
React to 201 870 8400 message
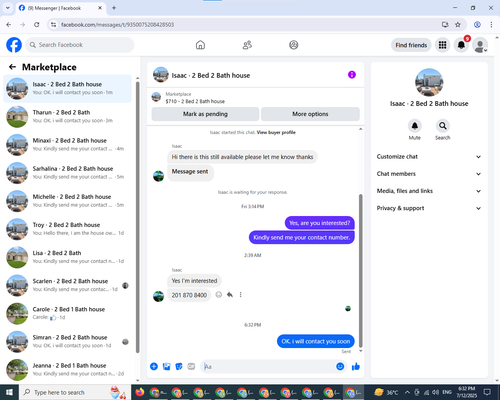tap(219, 295)
